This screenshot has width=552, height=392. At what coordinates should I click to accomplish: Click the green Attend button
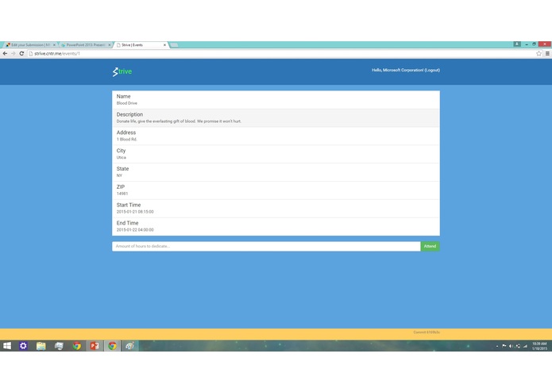click(x=430, y=246)
